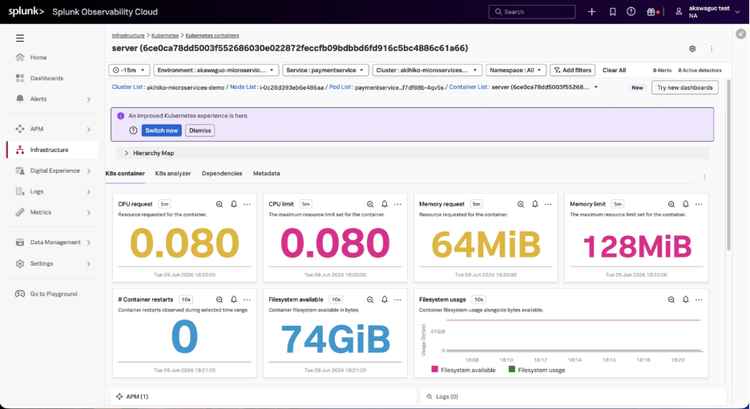Open the Pod List link
Image resolution: width=750 pixels, height=409 pixels.
[340, 87]
